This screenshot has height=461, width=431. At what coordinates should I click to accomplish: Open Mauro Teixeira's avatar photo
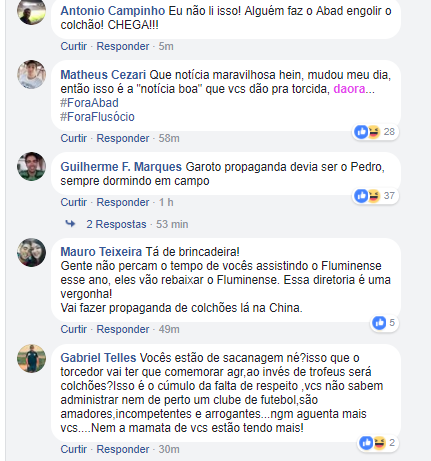32,252
